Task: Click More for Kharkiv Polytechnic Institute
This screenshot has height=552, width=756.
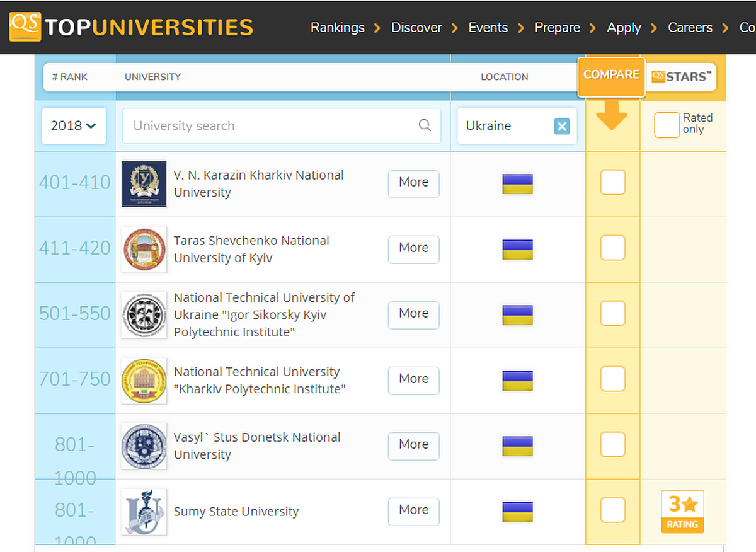Action: [x=414, y=381]
